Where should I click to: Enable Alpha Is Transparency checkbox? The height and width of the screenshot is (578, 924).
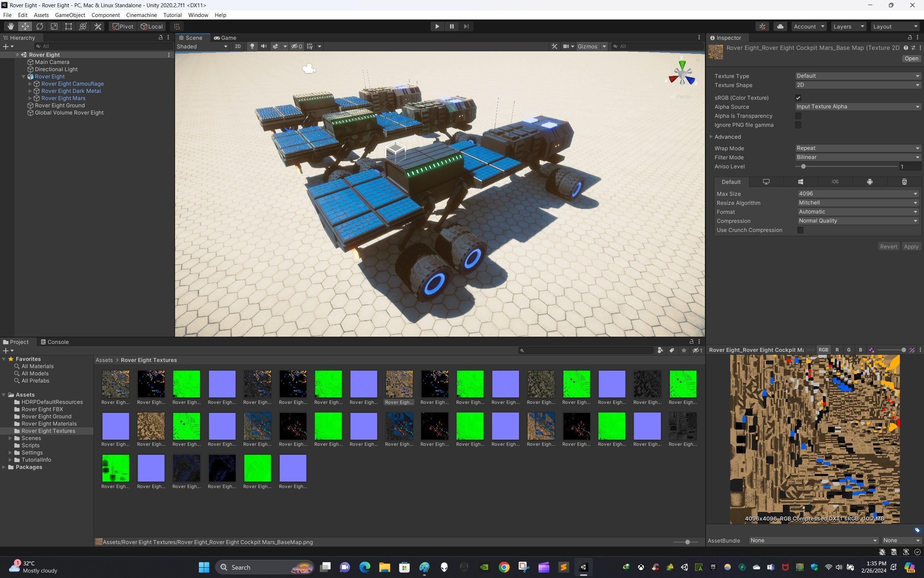coord(798,116)
